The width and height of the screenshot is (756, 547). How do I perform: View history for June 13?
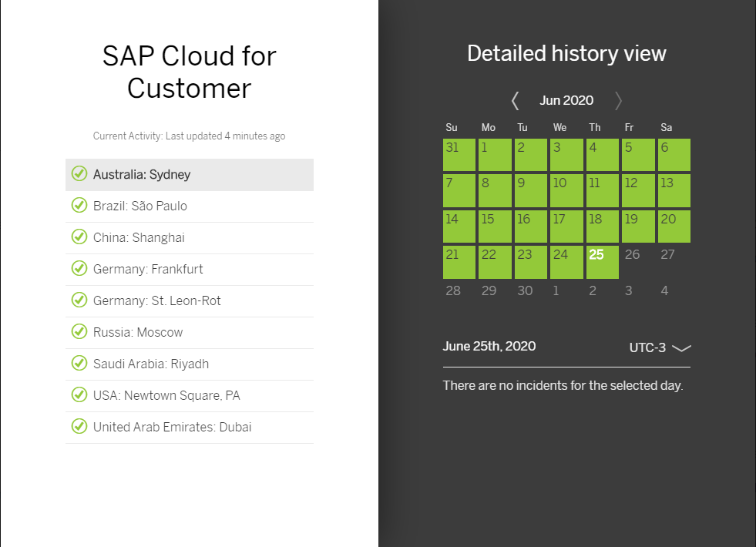(674, 191)
